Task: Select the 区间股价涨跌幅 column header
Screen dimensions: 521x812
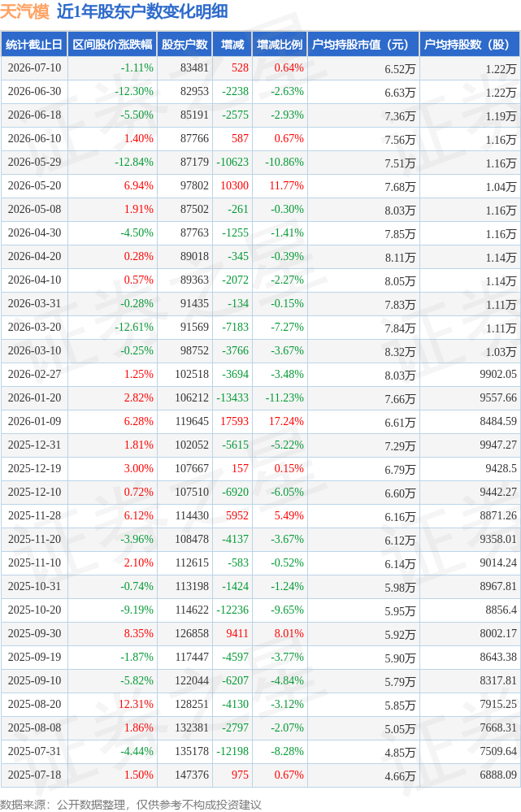Action: point(112,45)
